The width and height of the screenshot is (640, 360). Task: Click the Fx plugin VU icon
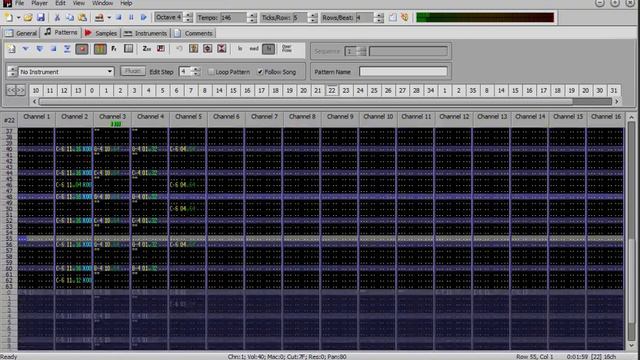click(114, 49)
